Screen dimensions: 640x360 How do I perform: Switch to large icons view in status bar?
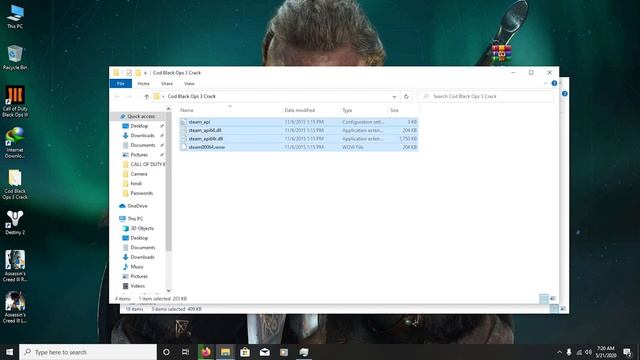[553, 299]
